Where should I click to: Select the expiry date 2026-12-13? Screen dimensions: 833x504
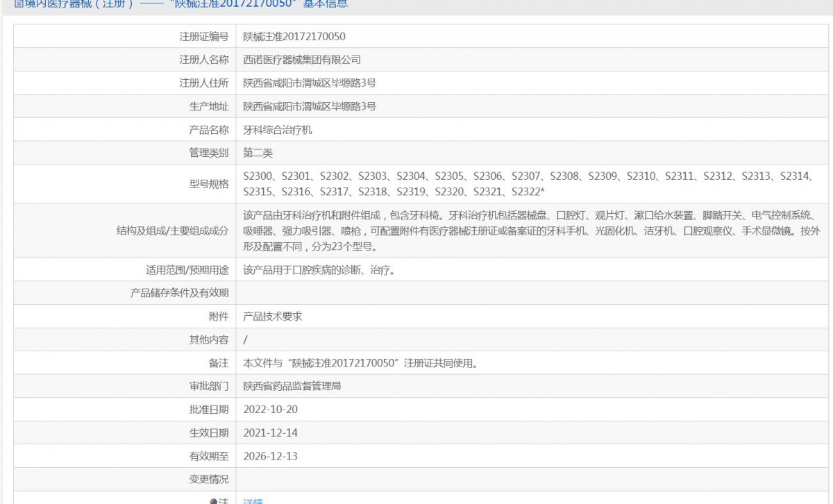(x=270, y=456)
